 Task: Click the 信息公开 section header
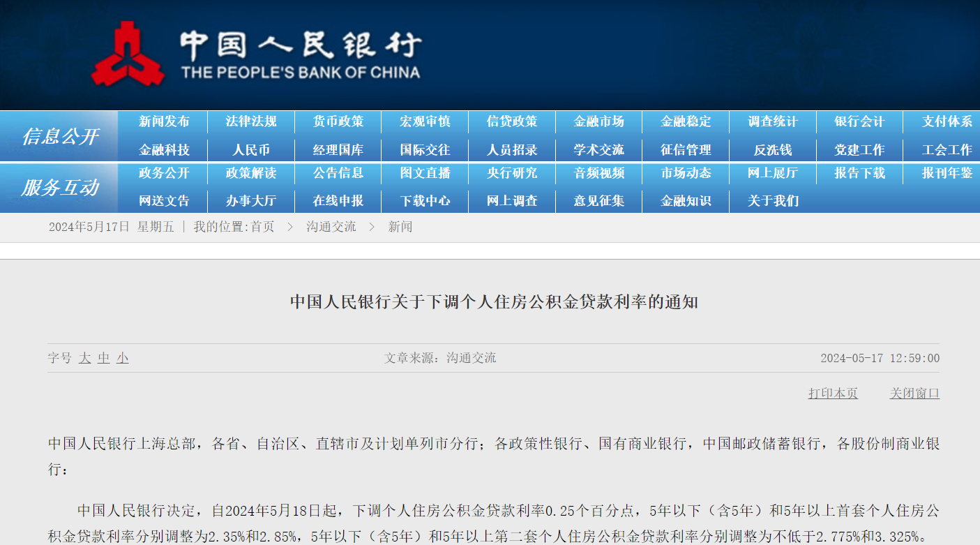pos(60,136)
